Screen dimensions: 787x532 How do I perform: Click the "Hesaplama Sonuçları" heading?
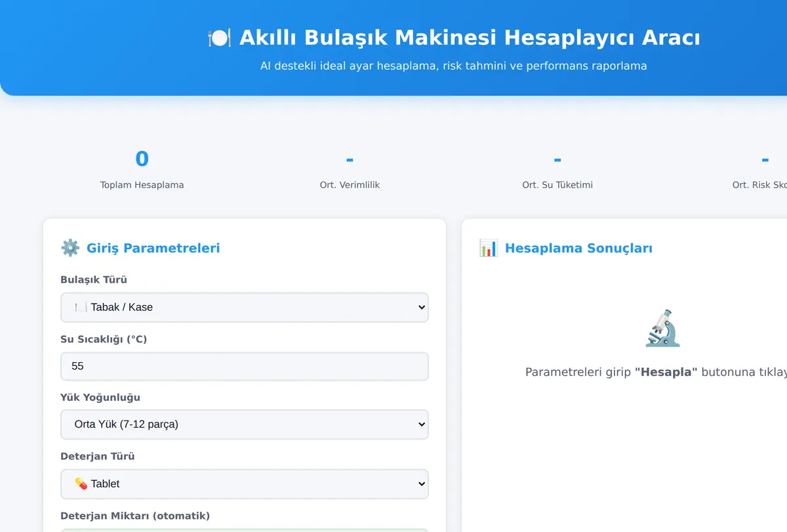[x=578, y=248]
